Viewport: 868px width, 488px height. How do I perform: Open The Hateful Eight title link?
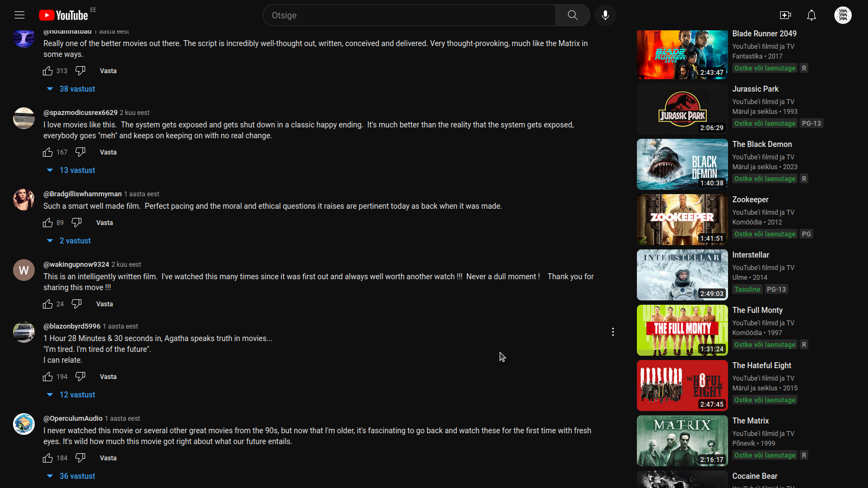762,365
